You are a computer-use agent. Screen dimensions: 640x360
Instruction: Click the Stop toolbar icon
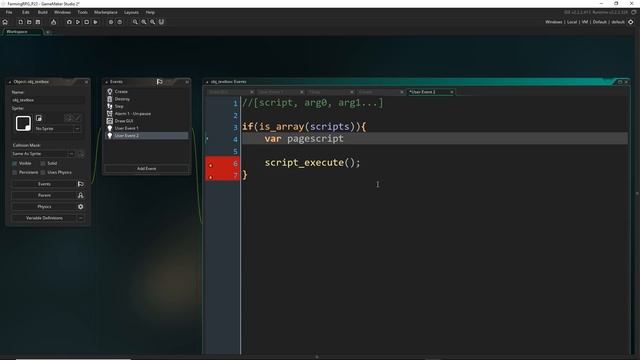point(87,22)
